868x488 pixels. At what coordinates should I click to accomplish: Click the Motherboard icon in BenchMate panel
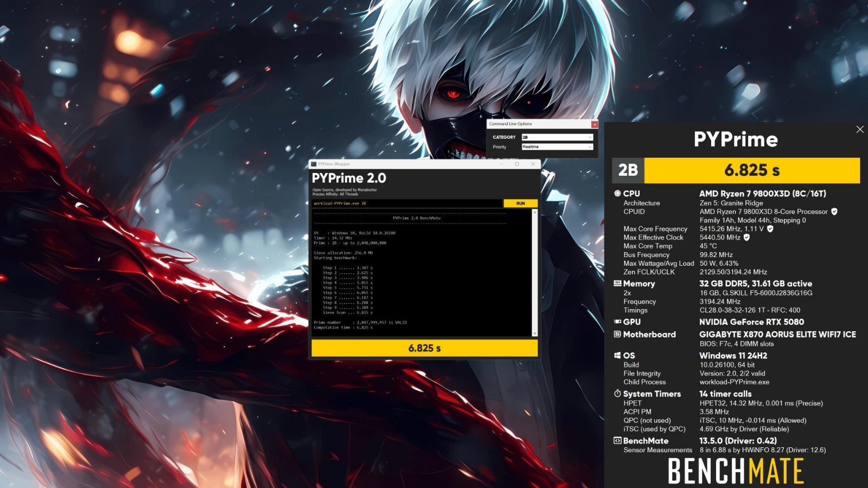tap(617, 335)
